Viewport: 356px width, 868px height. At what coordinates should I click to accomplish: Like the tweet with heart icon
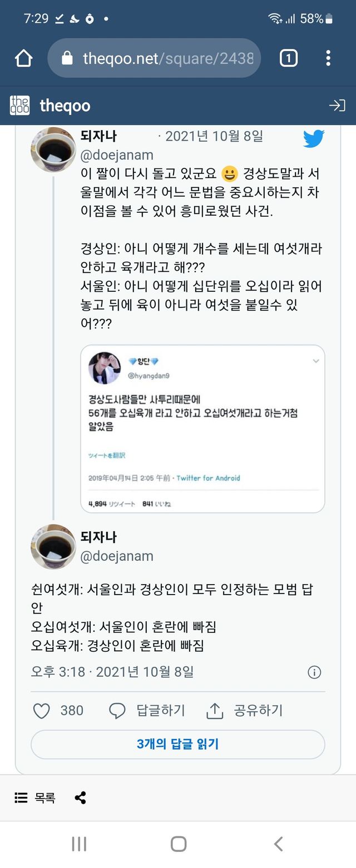coord(42,710)
